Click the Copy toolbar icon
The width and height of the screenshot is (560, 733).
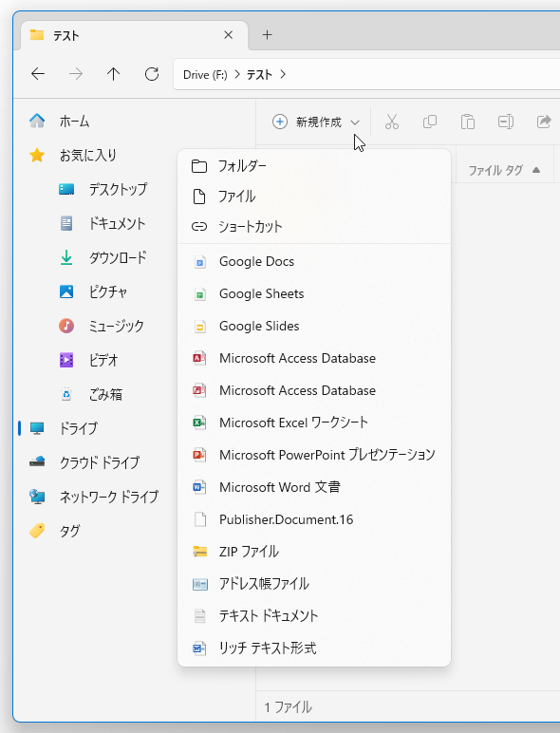point(430,122)
